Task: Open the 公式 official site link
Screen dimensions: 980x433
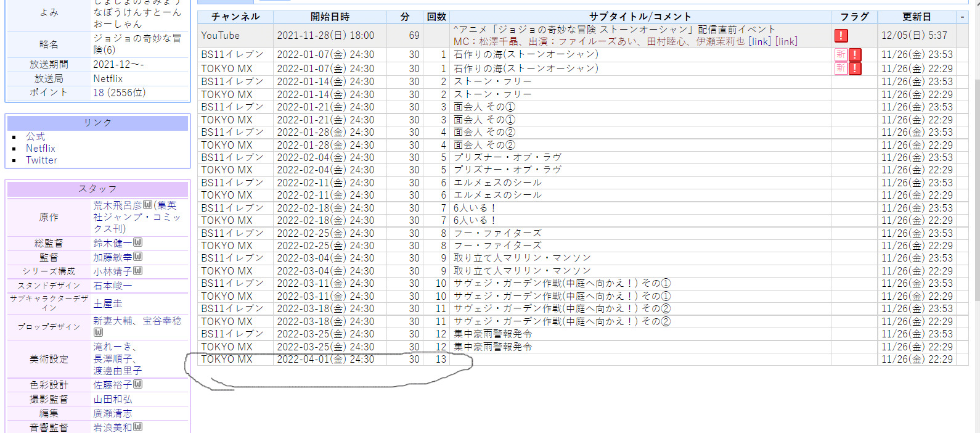Action: [x=35, y=136]
